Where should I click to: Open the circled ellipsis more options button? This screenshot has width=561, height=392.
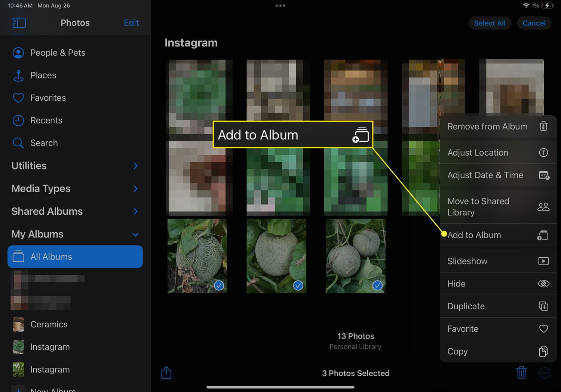(545, 373)
